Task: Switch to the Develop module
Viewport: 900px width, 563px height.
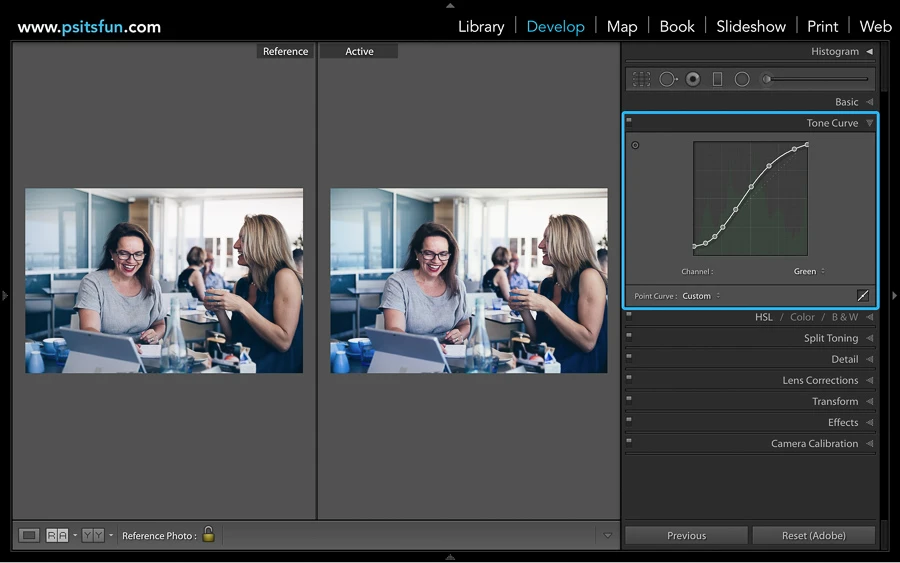Action: (556, 27)
